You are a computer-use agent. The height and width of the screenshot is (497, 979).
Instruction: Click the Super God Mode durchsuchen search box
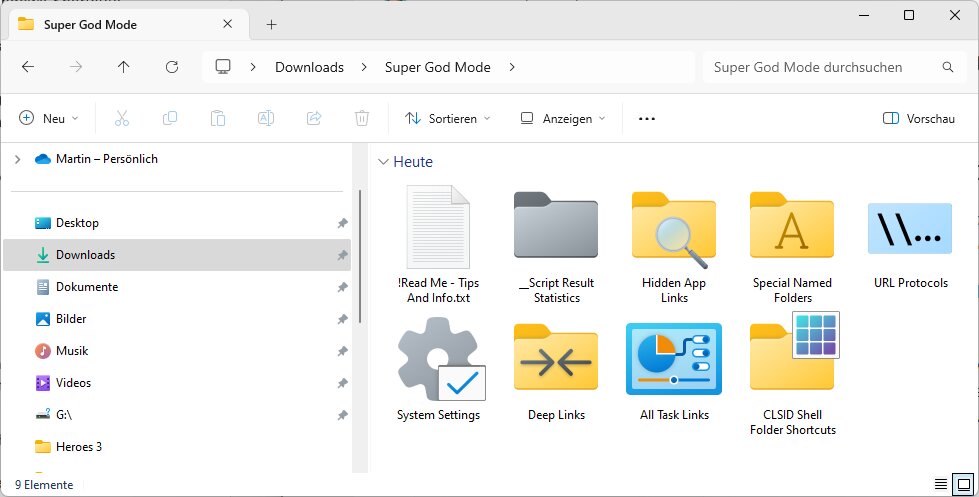point(820,67)
